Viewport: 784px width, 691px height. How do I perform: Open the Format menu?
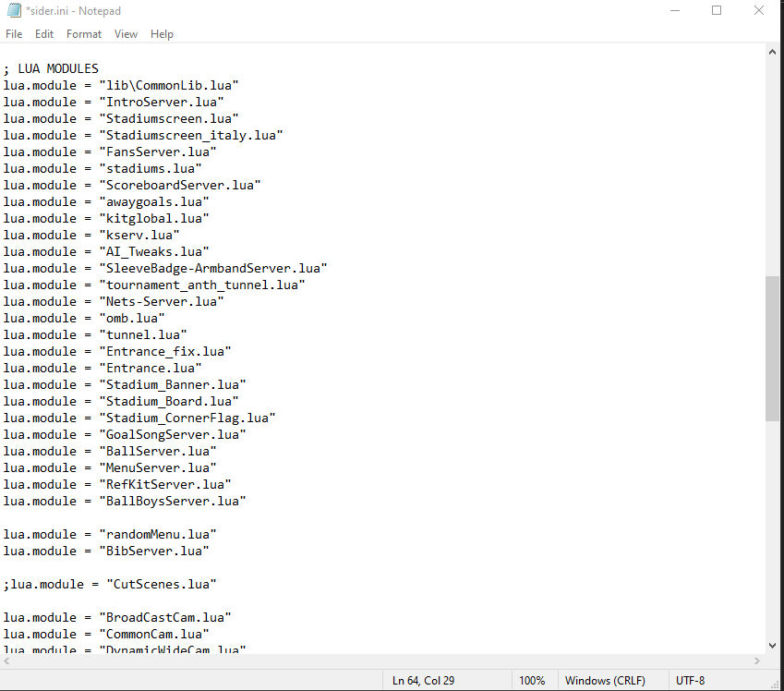[84, 34]
